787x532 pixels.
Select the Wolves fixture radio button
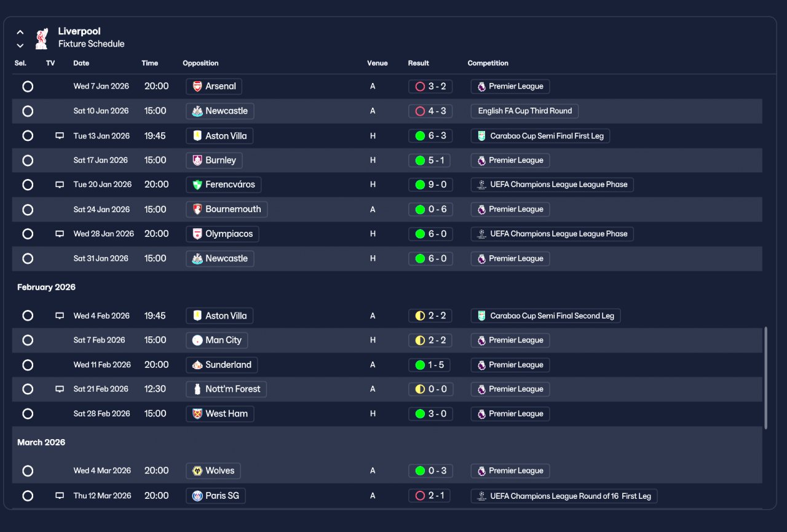(x=28, y=471)
